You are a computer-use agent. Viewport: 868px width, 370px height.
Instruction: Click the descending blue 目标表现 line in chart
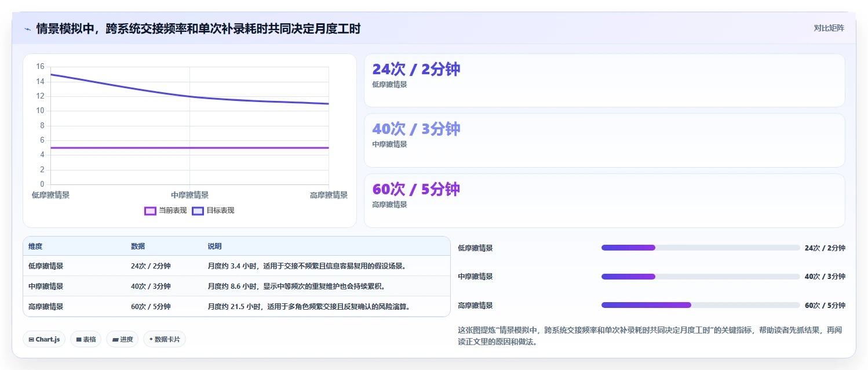click(189, 96)
